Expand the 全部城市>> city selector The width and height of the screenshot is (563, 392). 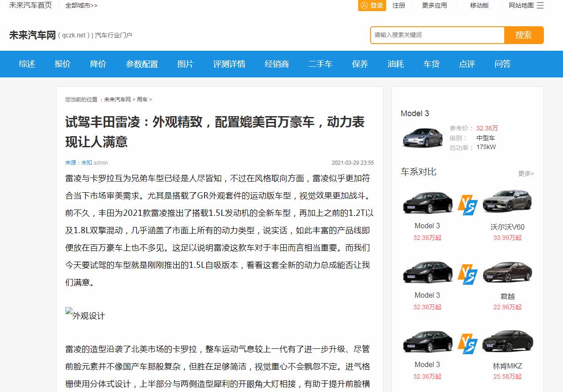tap(81, 5)
